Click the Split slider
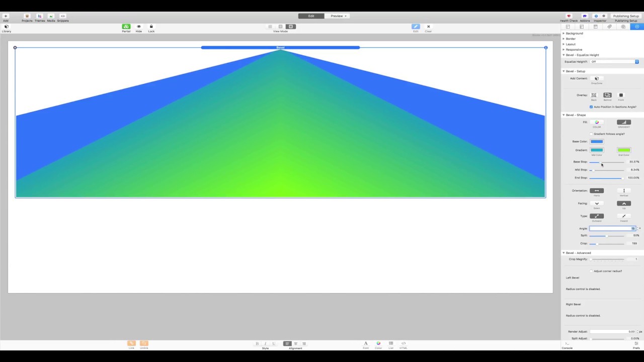This screenshot has height=362, width=644. (607, 235)
